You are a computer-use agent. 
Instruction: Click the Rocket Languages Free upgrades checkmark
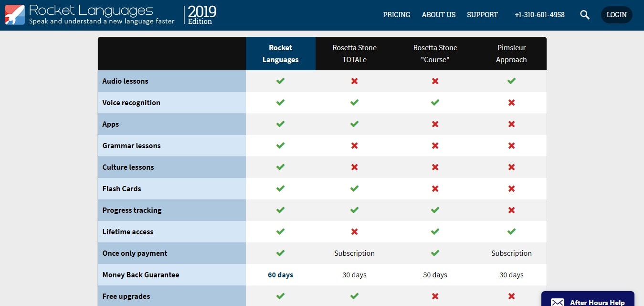[281, 296]
